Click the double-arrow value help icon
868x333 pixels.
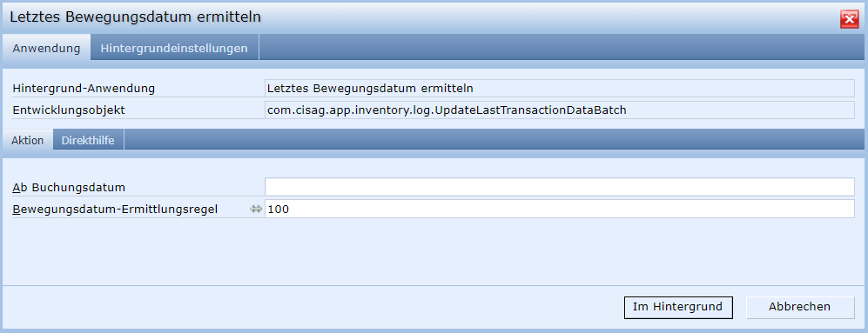click(255, 209)
